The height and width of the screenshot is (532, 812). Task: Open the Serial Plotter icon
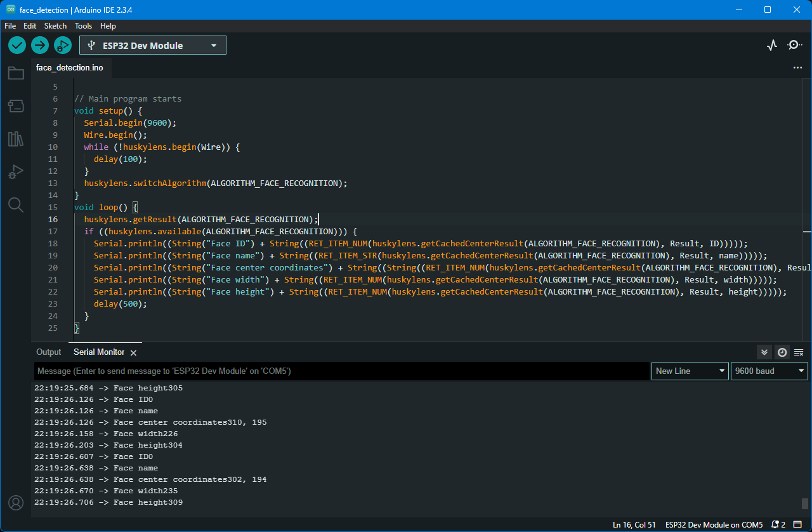(x=771, y=45)
